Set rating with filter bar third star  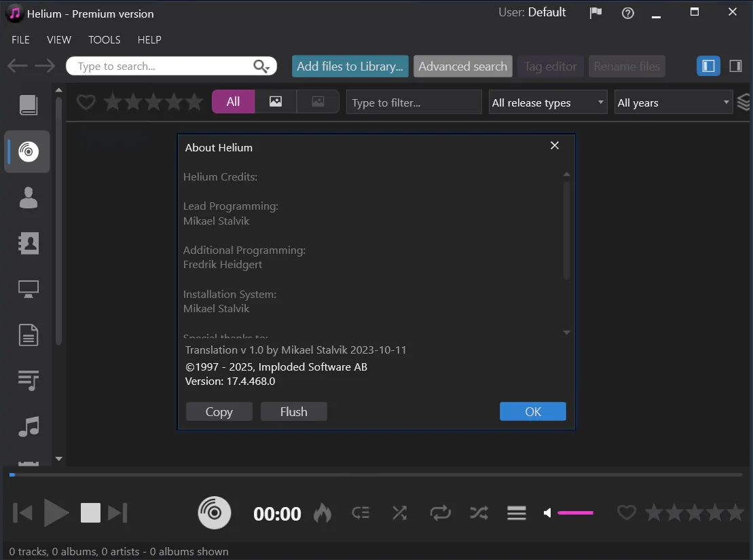153,102
